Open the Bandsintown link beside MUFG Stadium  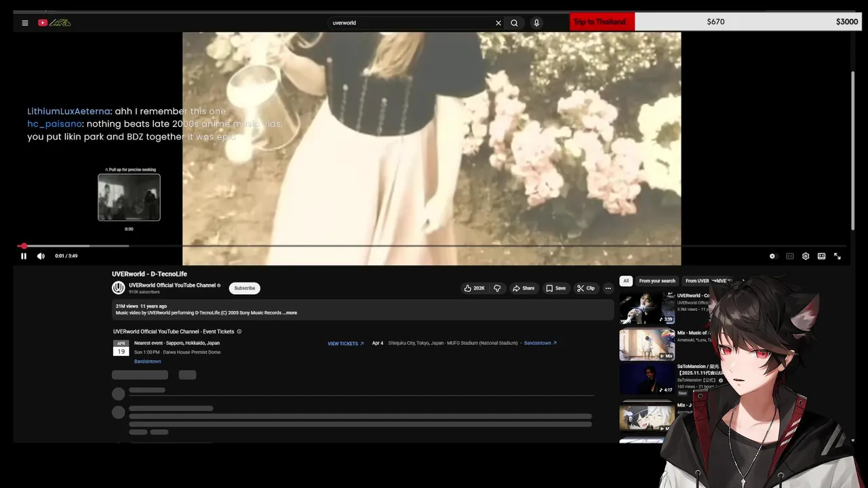pyautogui.click(x=540, y=343)
